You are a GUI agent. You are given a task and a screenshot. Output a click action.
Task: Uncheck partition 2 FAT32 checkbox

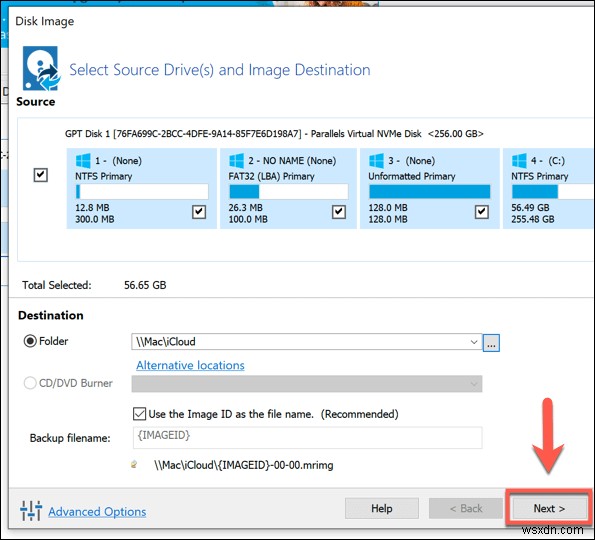pyautogui.click(x=339, y=212)
